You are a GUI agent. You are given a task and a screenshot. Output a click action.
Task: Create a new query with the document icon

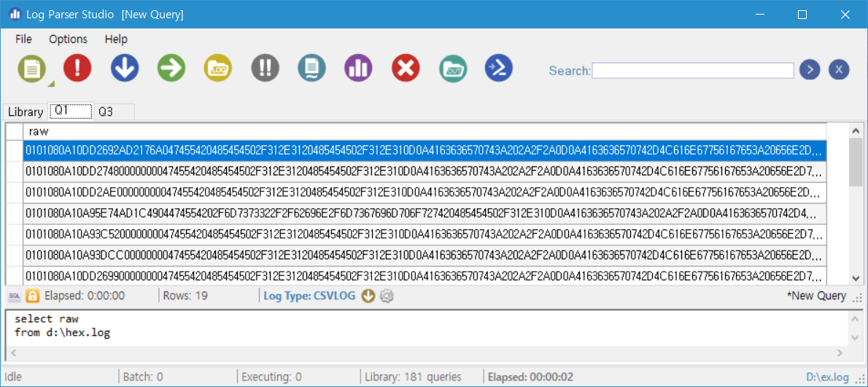pos(32,68)
